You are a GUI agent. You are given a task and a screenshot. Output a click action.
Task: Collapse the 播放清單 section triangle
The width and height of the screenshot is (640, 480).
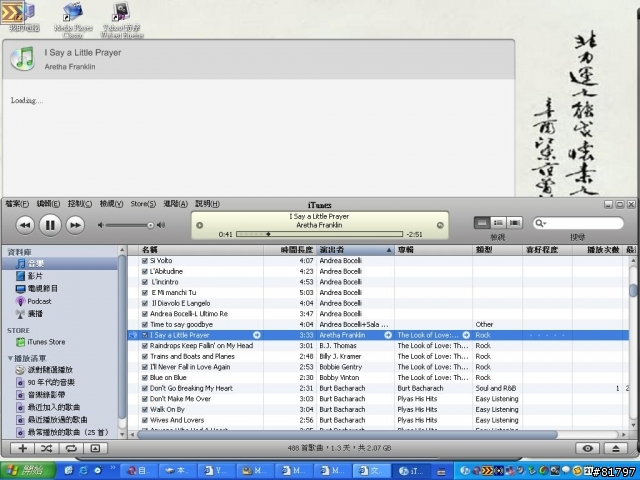coord(10,358)
